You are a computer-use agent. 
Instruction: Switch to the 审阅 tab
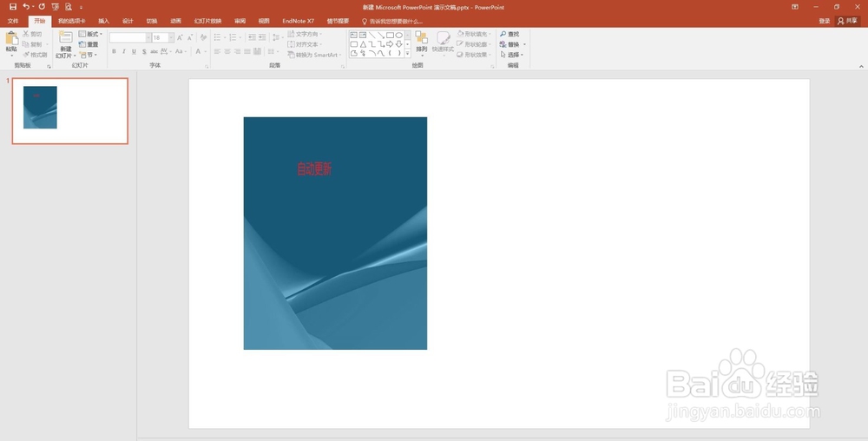(240, 21)
